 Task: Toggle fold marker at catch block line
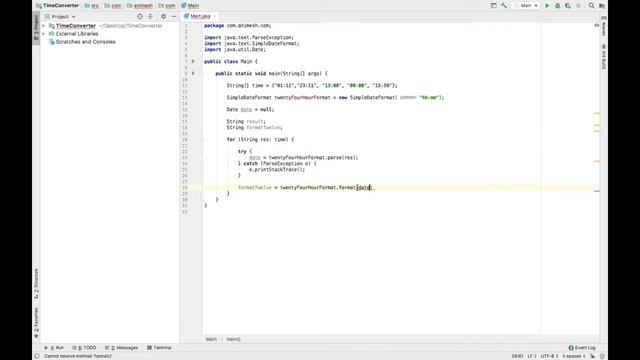point(202,164)
